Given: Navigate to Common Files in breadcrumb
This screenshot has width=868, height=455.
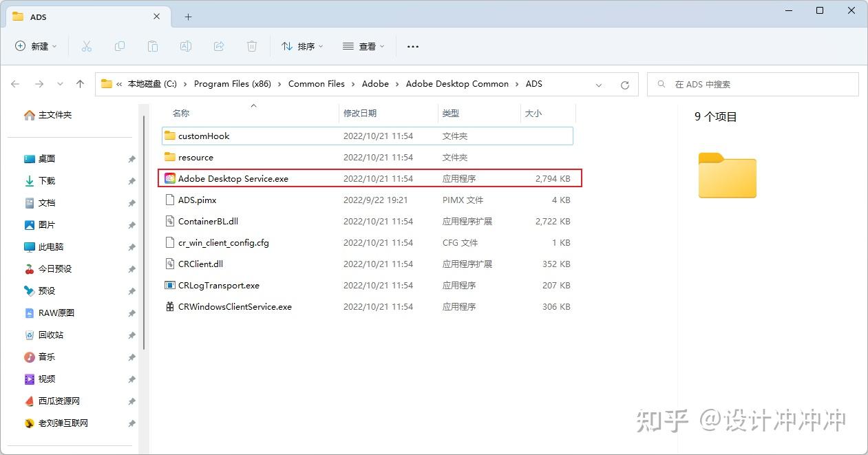Looking at the screenshot, I should [316, 84].
